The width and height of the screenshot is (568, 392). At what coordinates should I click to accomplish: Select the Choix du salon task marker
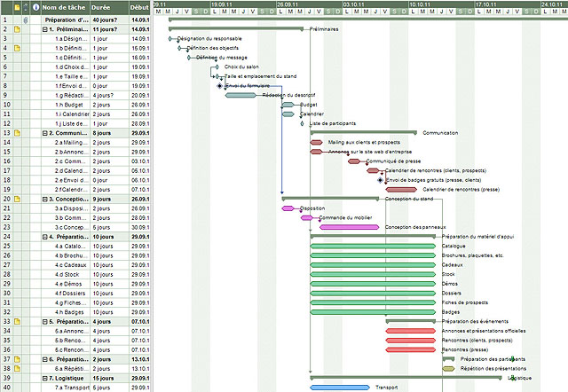coord(217,67)
